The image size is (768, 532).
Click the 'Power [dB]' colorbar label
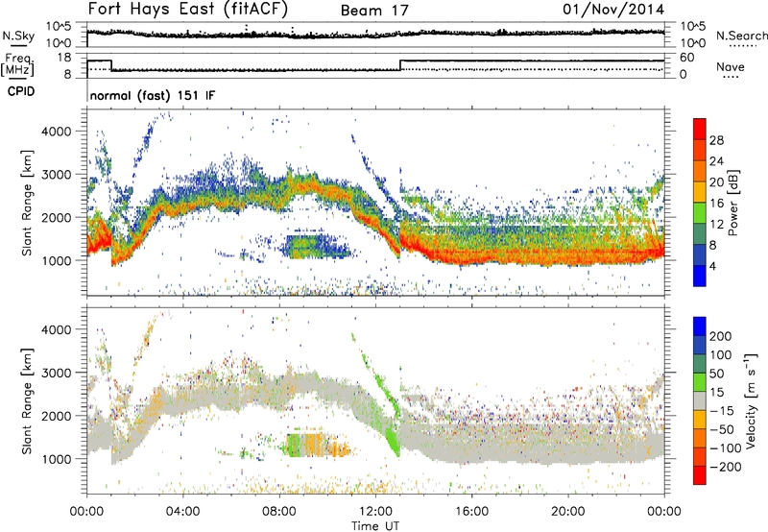click(x=732, y=203)
